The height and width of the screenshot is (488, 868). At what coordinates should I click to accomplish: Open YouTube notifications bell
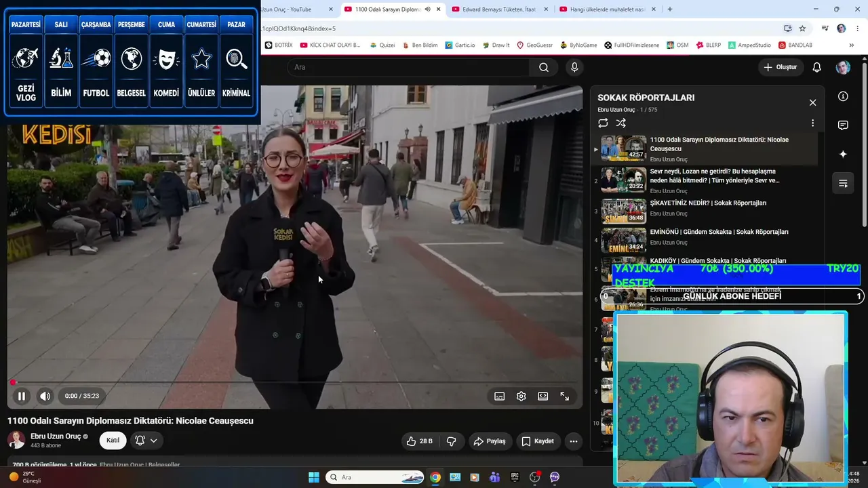[x=817, y=67]
